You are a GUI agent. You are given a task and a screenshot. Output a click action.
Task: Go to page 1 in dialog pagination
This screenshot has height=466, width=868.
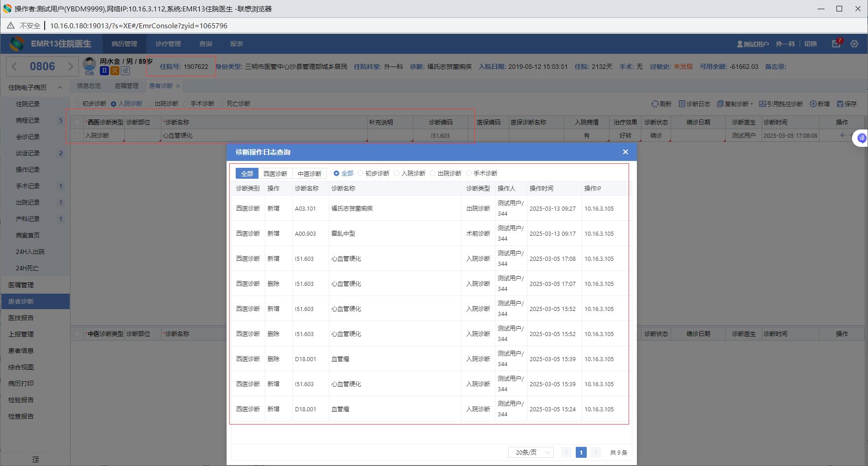[x=581, y=452]
